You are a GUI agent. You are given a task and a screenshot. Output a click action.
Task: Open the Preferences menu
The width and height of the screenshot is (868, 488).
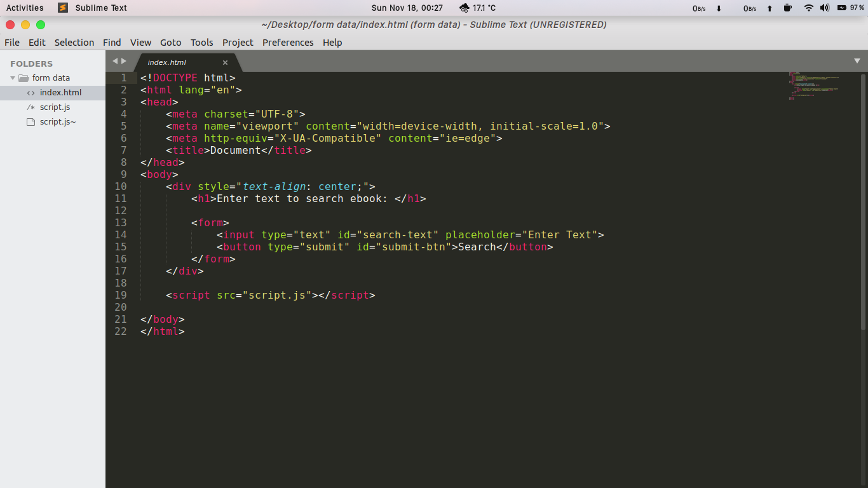click(288, 43)
